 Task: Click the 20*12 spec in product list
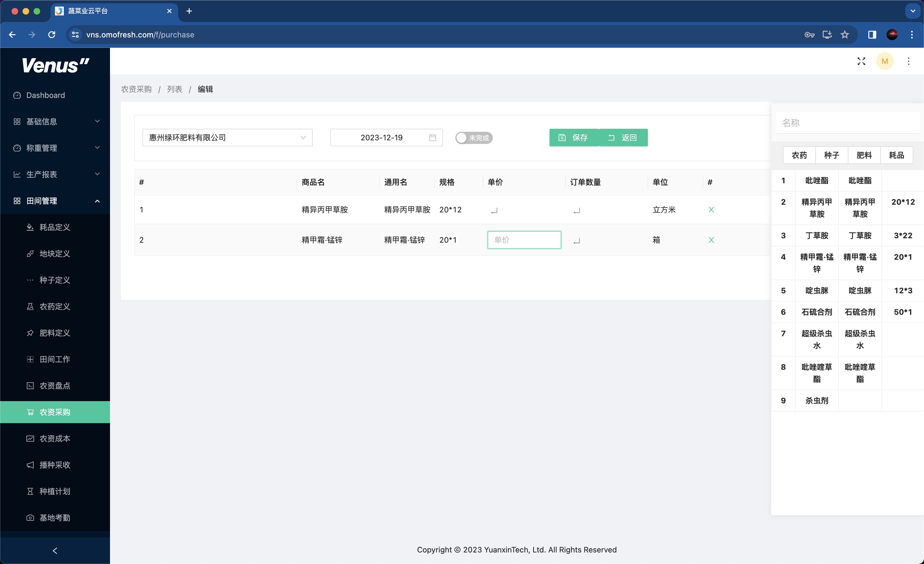(903, 202)
